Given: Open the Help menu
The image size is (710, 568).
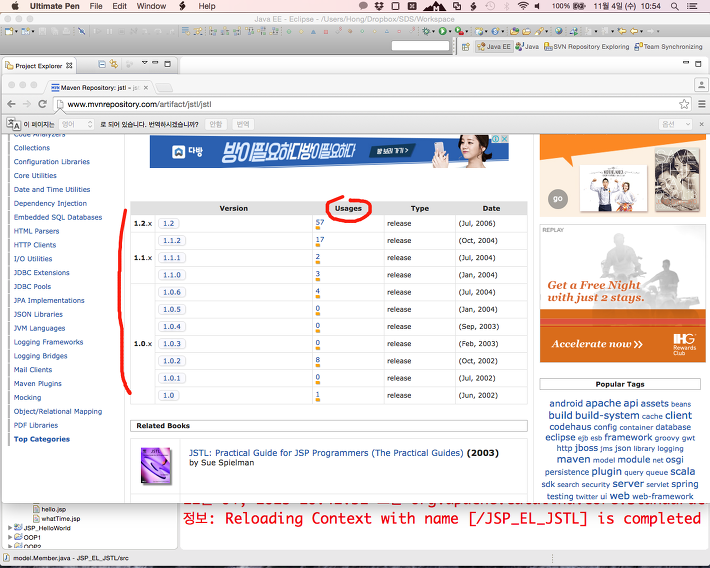Looking at the screenshot, I should pyautogui.click(x=206, y=6).
